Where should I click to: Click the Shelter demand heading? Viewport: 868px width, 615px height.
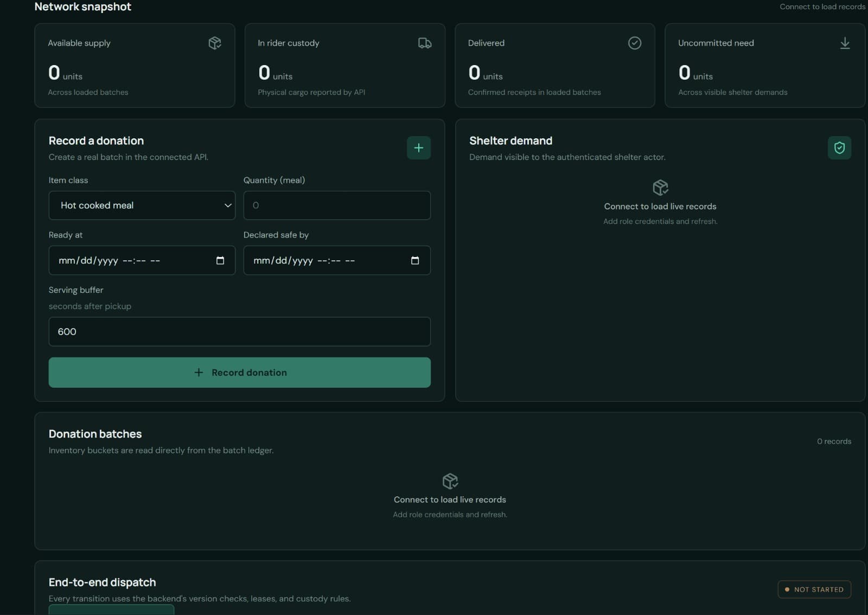510,140
